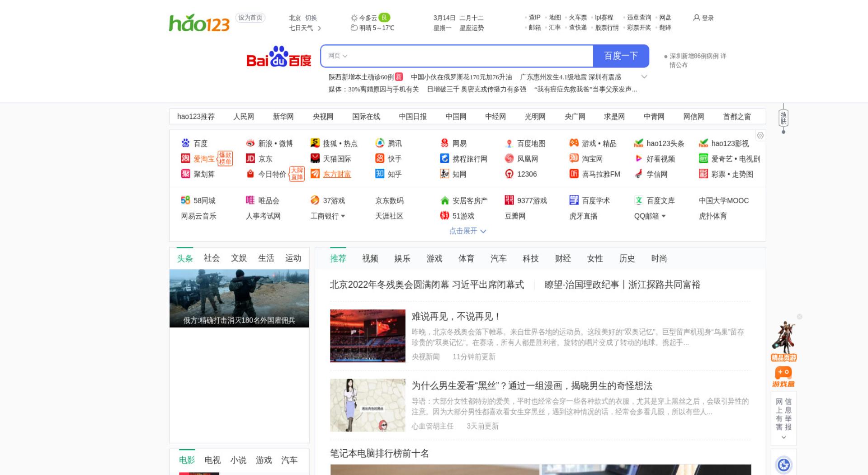The height and width of the screenshot is (475, 868).
Task: Open the 中国大学MOOC link
Action: (x=723, y=200)
